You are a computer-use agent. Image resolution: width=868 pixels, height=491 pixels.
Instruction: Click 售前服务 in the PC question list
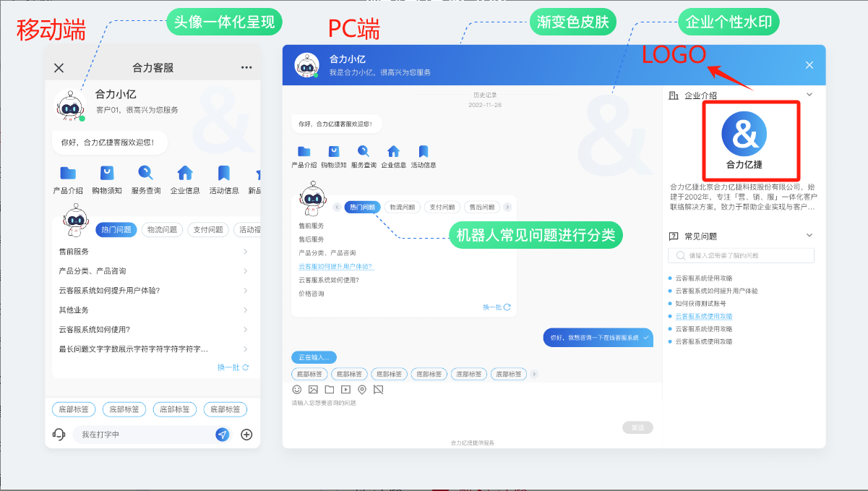coord(311,226)
